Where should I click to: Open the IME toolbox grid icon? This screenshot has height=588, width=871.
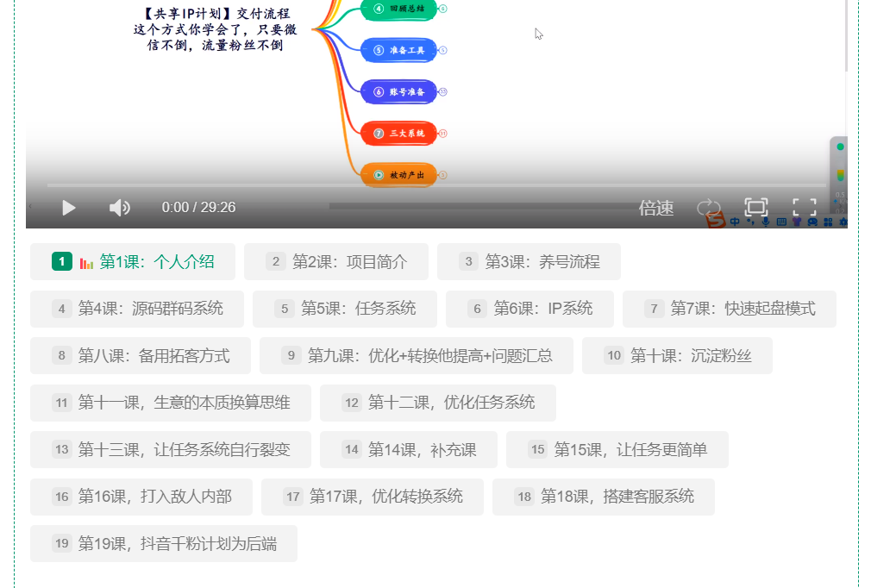(x=828, y=222)
